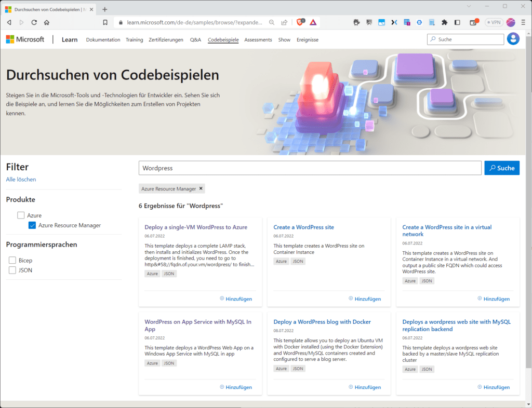Go to home page via house icon
Viewport: 532px width, 408px height.
coord(47,22)
